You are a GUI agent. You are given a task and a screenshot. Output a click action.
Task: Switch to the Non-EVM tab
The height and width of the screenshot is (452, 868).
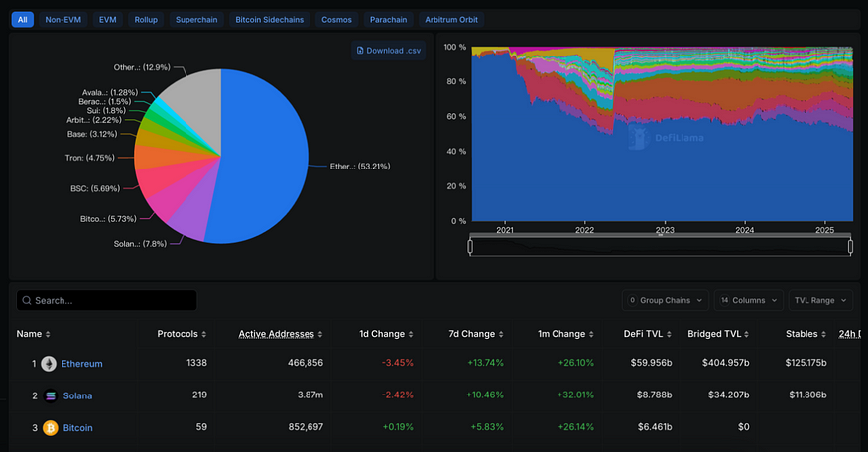pyautogui.click(x=64, y=19)
